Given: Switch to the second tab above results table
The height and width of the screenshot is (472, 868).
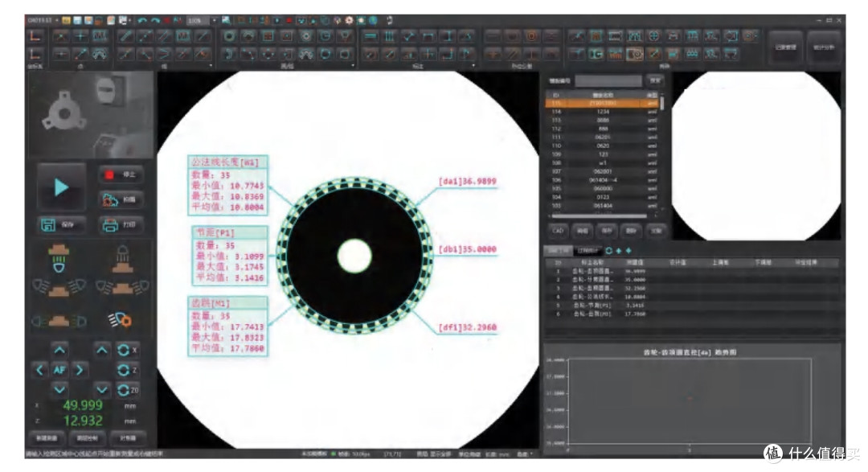Looking at the screenshot, I should (x=587, y=251).
